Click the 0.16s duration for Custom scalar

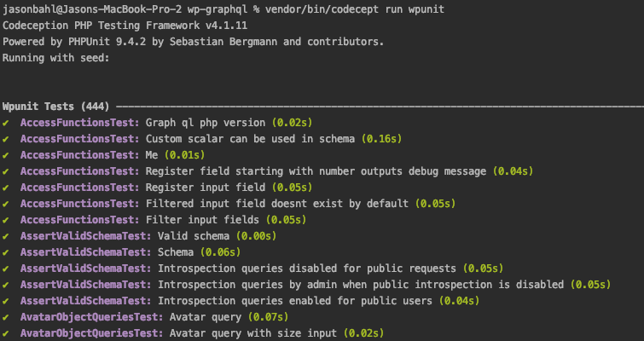point(381,139)
